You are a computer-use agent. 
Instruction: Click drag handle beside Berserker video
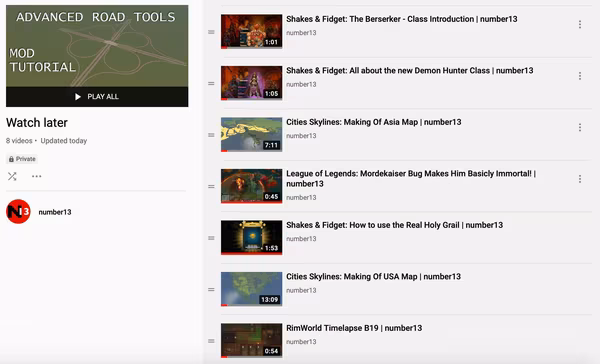point(211,32)
